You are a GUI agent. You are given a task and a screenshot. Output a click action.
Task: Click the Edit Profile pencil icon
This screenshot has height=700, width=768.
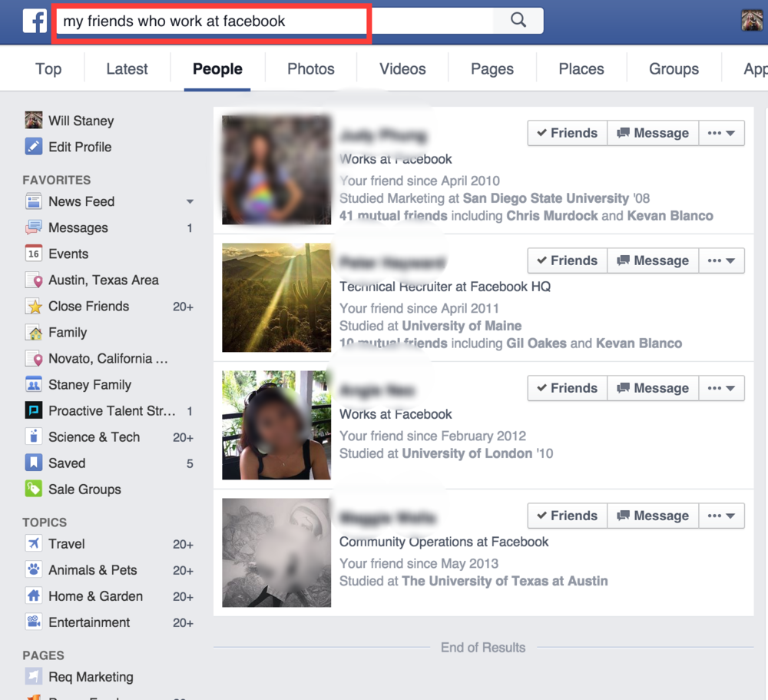(x=34, y=146)
